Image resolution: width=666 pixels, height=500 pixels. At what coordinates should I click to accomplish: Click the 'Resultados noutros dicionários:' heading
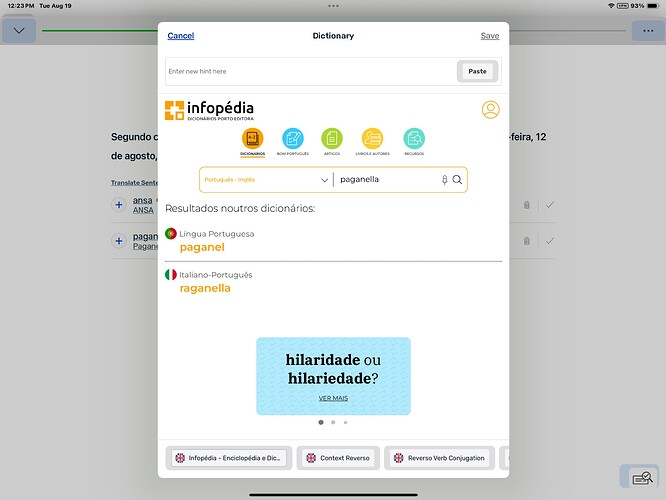[x=240, y=208]
